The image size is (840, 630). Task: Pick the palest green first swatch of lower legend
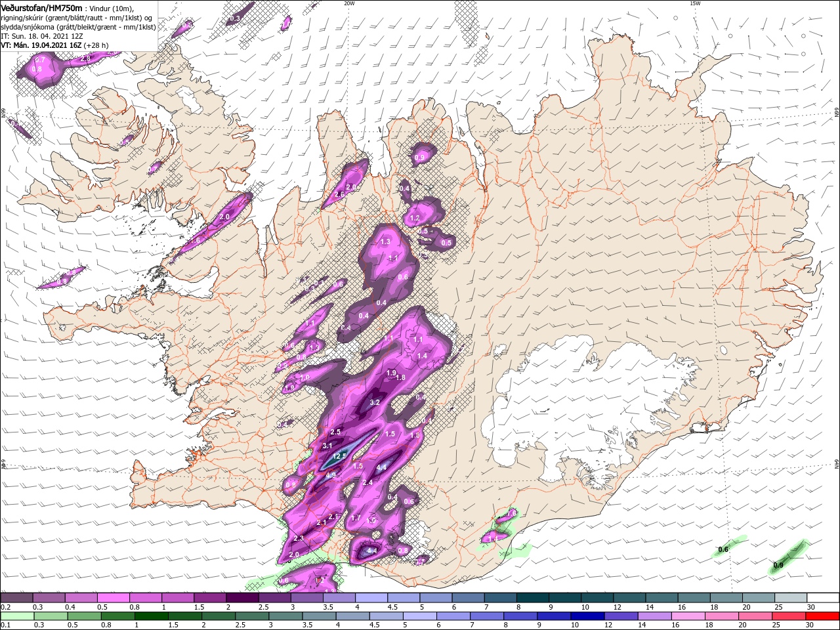click(x=16, y=616)
